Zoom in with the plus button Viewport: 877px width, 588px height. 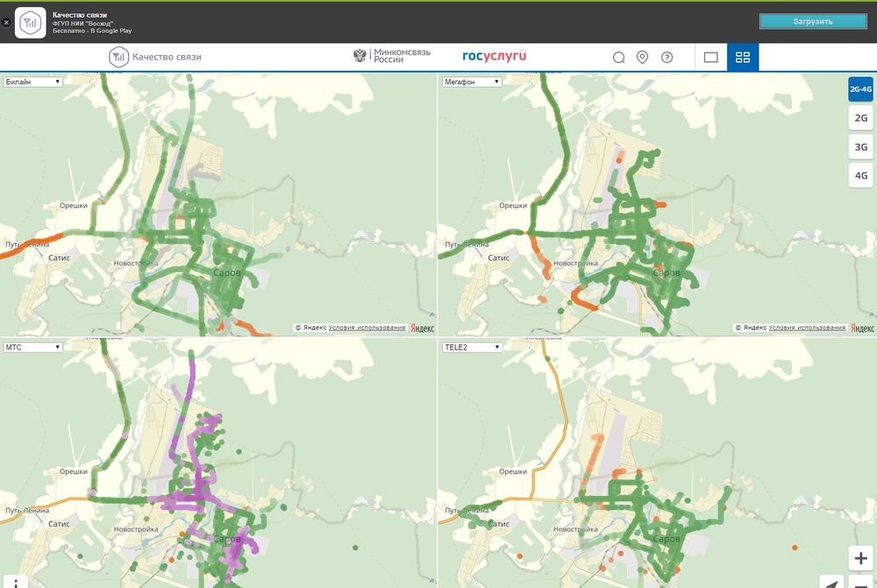pyautogui.click(x=860, y=558)
